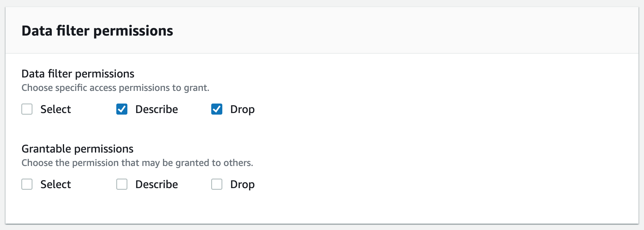Enable Select under Data filter permissions
This screenshot has height=230, width=644.
click(x=27, y=109)
